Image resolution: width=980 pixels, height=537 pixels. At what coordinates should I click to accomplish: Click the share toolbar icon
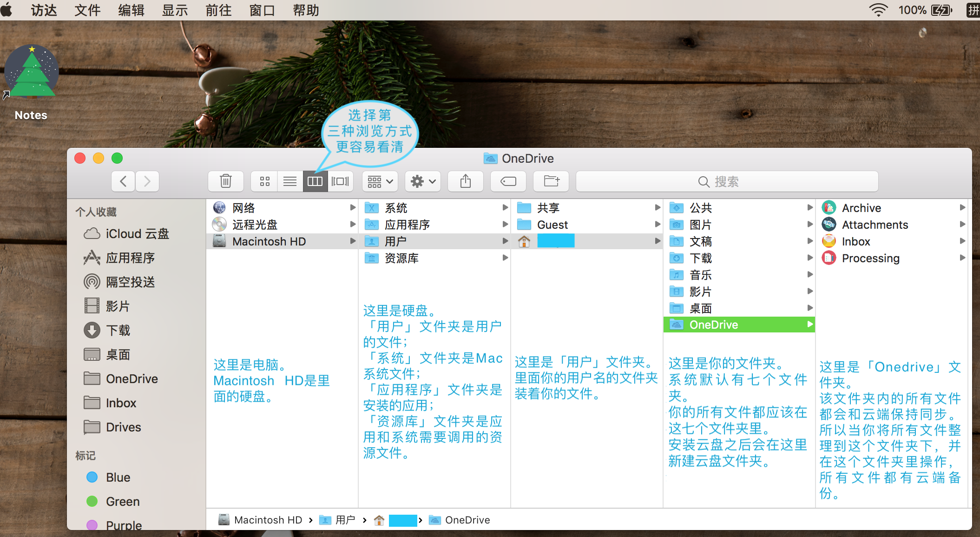tap(466, 181)
